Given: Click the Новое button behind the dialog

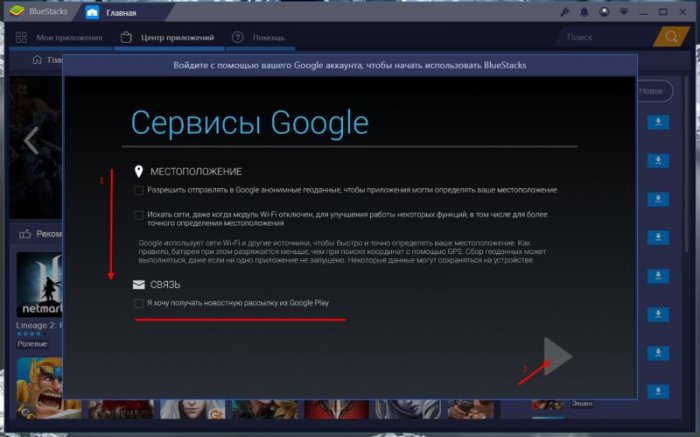Looking at the screenshot, I should (x=651, y=91).
